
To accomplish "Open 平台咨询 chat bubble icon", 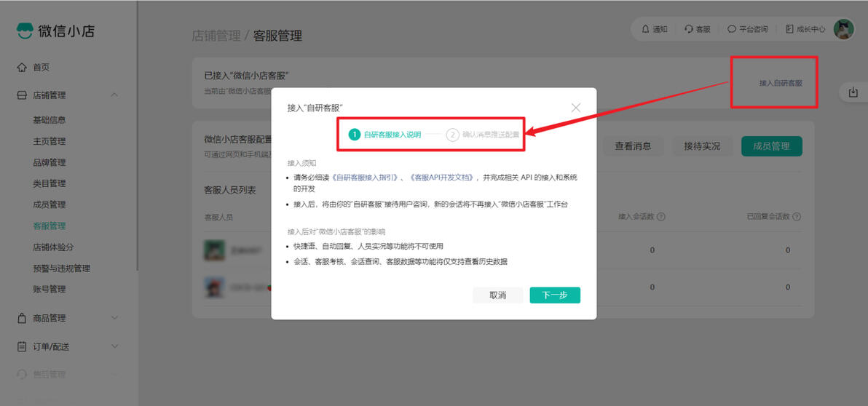I will (732, 29).
